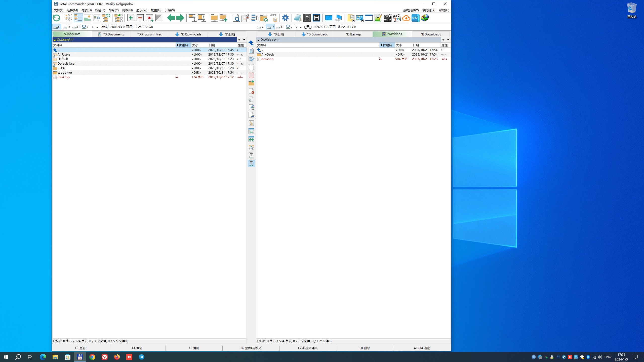Toggle the filter funnel with question mark
Image resolution: width=644 pixels, height=362 pixels.
[251, 155]
